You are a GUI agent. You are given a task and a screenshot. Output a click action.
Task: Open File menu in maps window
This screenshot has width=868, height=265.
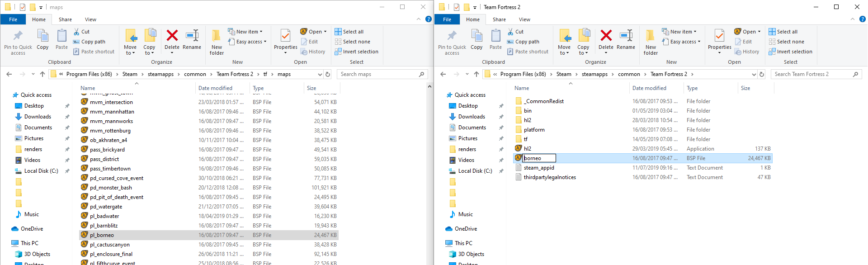13,19
